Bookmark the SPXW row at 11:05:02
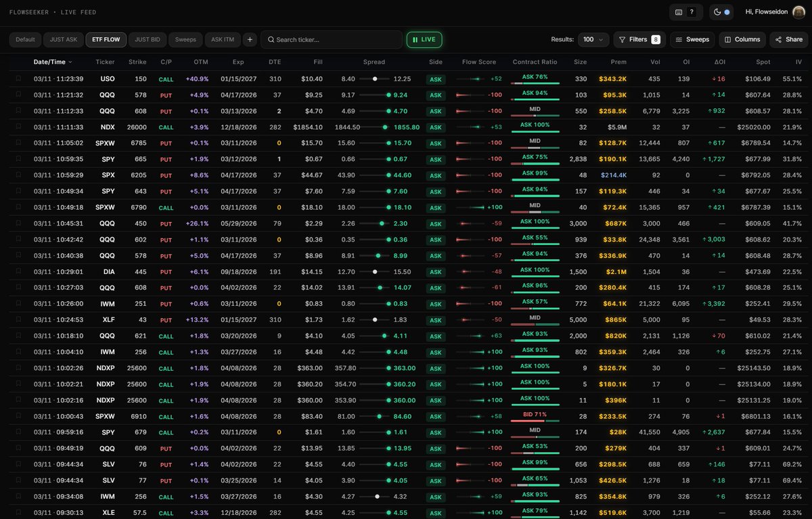The height and width of the screenshot is (519, 812). 19,143
